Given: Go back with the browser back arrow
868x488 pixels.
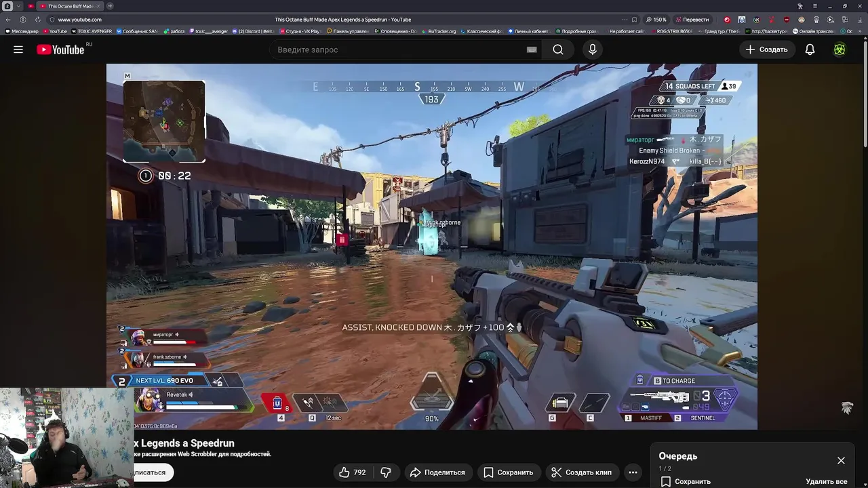Looking at the screenshot, I should (9, 20).
